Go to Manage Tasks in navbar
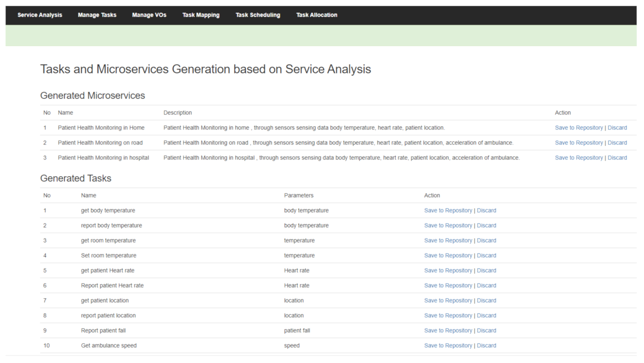 click(97, 15)
